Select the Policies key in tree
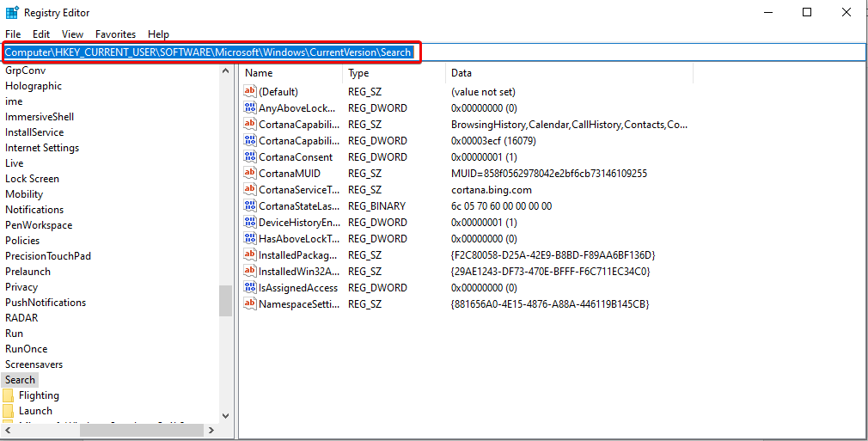The height and width of the screenshot is (441, 868). pyautogui.click(x=22, y=241)
